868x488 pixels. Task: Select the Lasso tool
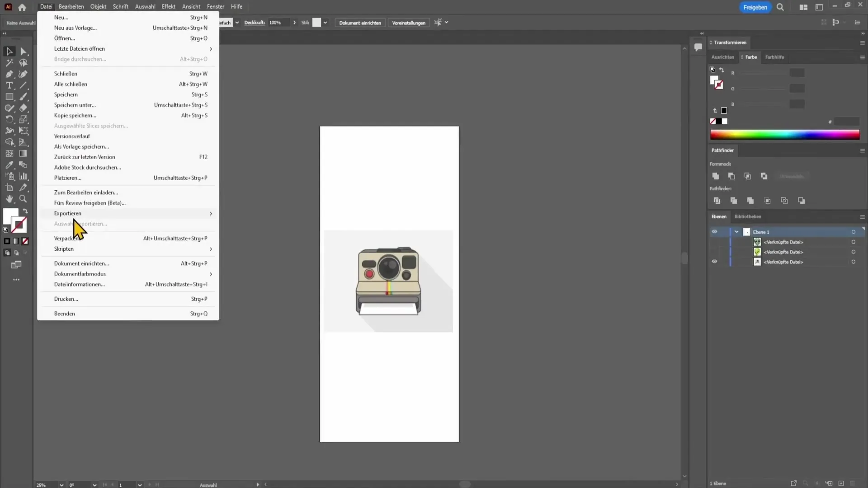(24, 63)
